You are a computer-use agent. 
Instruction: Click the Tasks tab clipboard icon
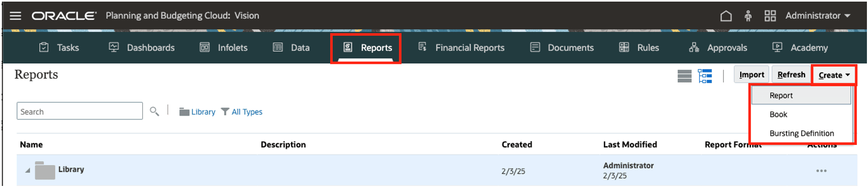click(44, 47)
